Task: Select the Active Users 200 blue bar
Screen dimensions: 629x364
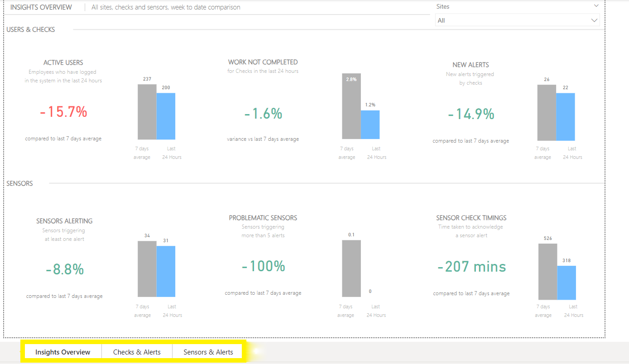Action: [166, 116]
